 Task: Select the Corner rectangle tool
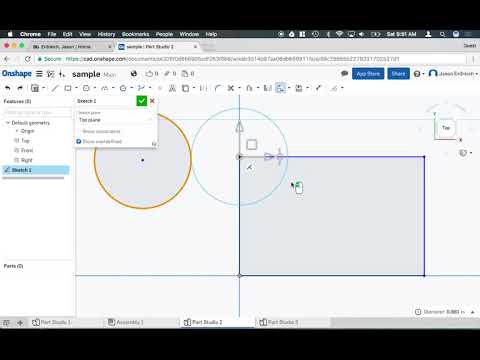[x=68, y=88]
